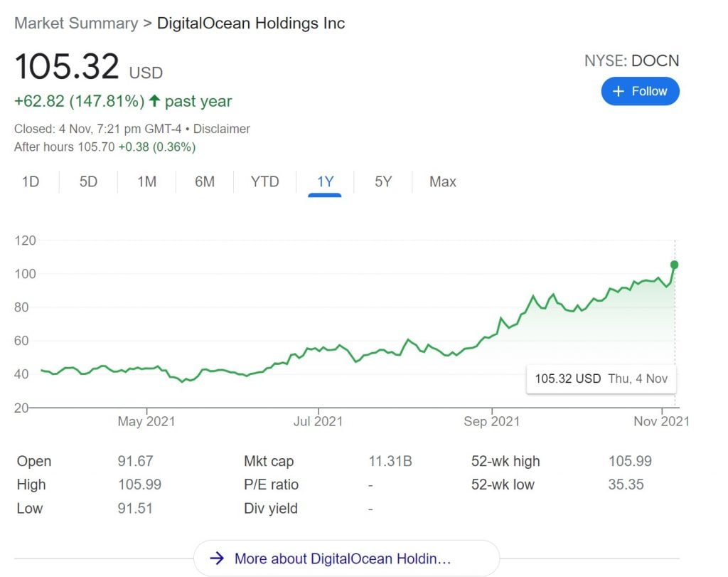Open the Disclaimer link
Viewport: 728px width, 577px height.
[222, 129]
